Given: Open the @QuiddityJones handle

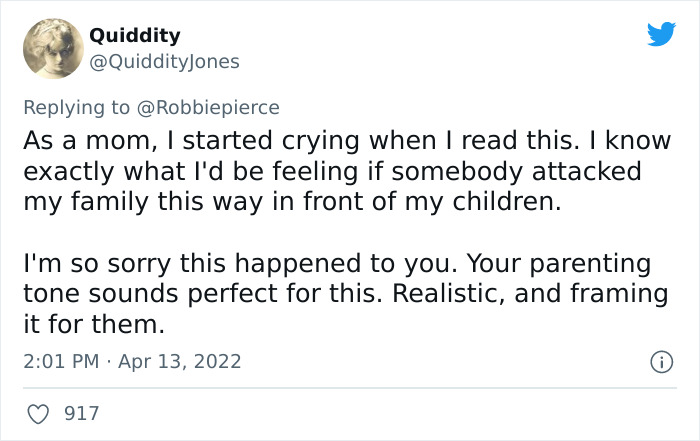Looking at the screenshot, I should coord(164,62).
